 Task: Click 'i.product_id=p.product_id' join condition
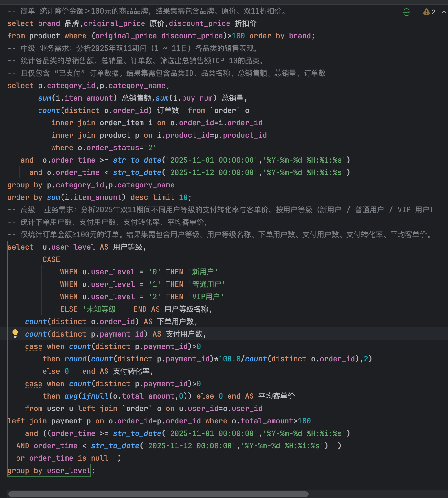pyautogui.click(x=212, y=135)
